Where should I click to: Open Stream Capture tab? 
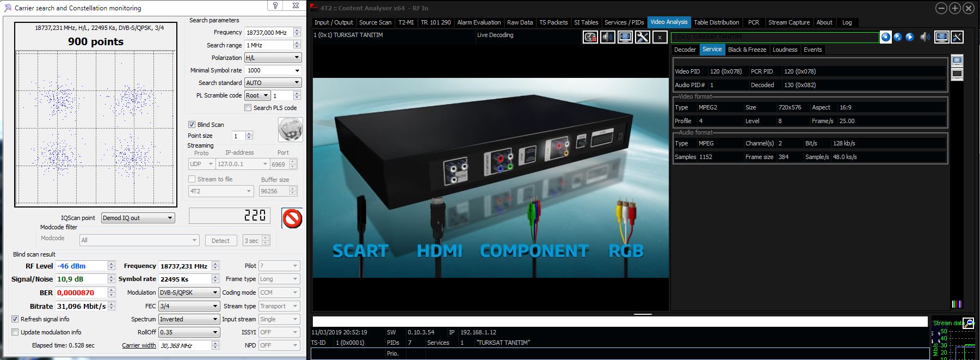click(789, 22)
